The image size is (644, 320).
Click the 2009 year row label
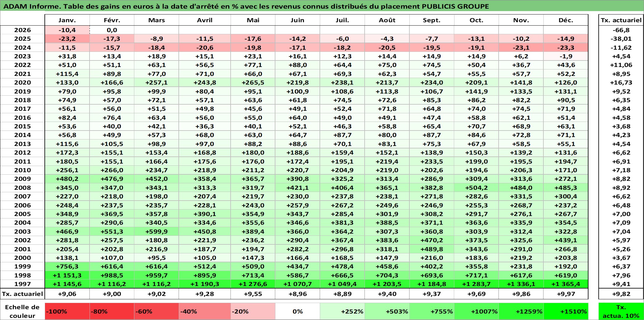point(23,179)
